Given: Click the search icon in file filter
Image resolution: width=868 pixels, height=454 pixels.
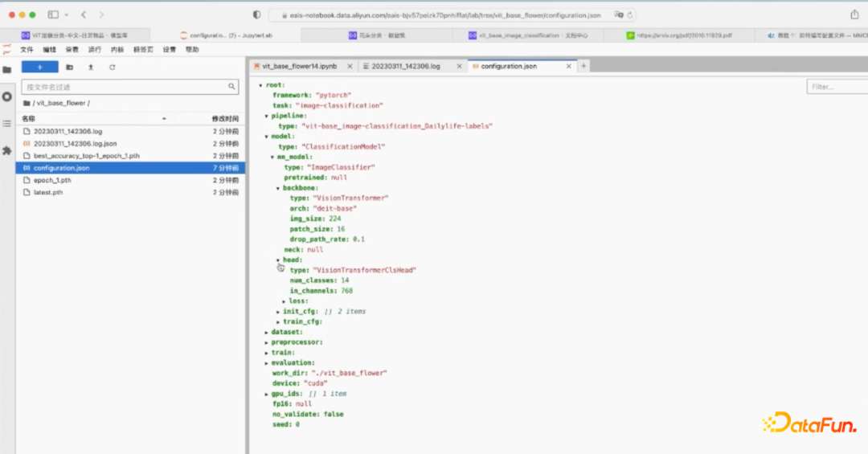Looking at the screenshot, I should [x=231, y=86].
